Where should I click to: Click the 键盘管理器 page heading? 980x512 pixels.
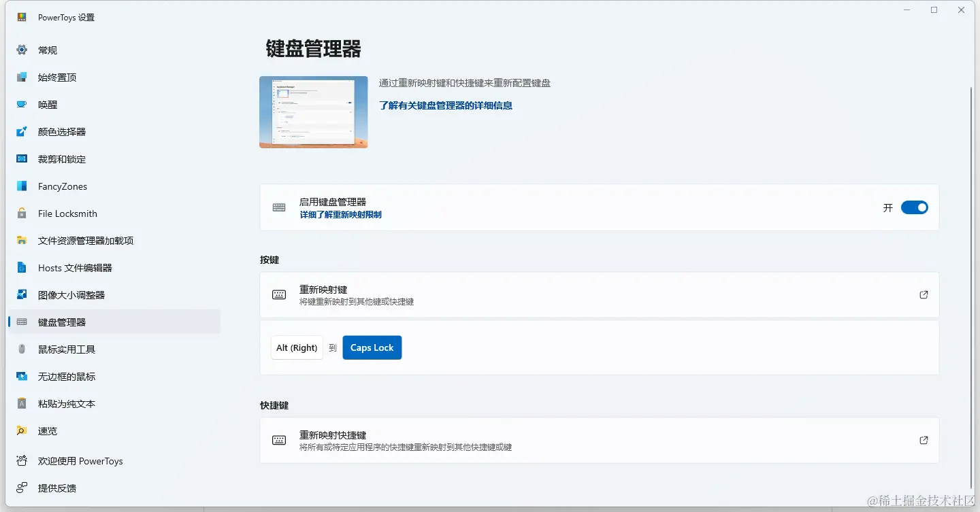tap(313, 49)
